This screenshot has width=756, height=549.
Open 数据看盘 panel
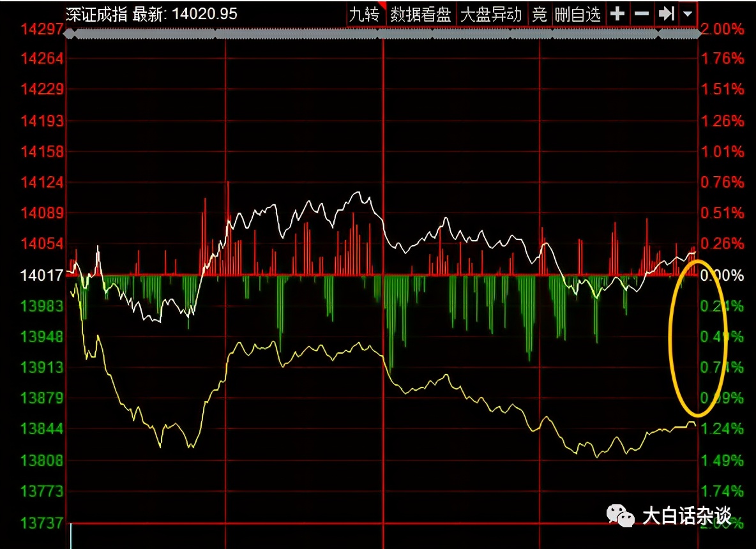(x=420, y=15)
